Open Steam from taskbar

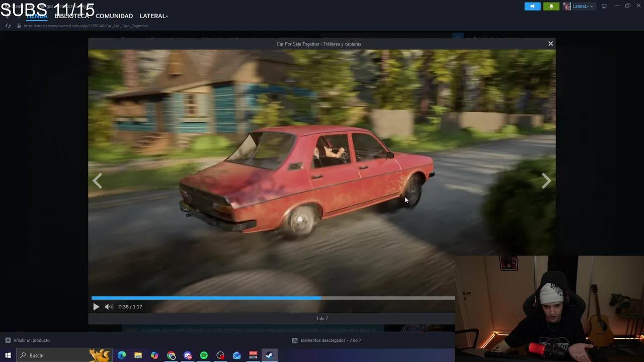click(269, 355)
